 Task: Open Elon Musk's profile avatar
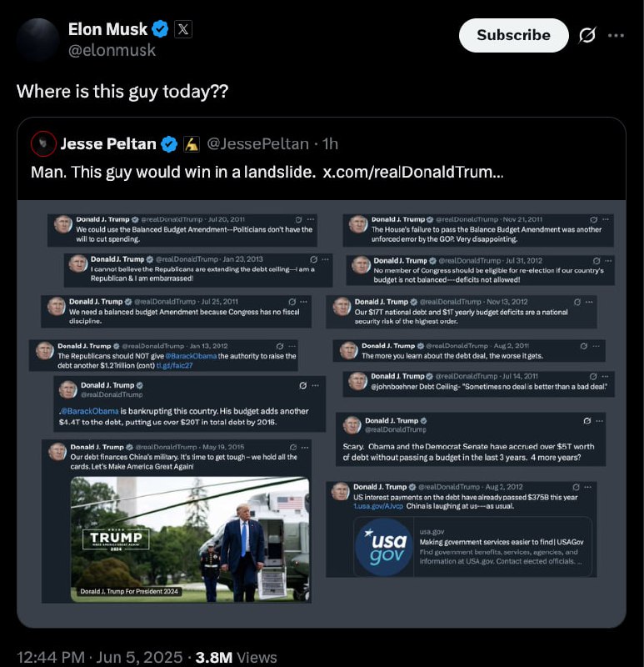point(37,39)
